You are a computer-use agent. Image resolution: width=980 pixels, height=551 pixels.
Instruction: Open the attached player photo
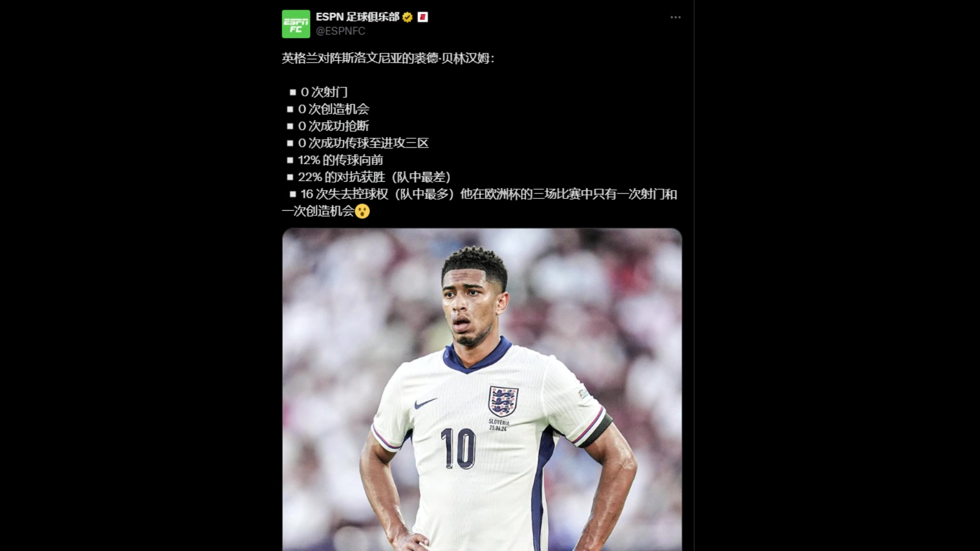(482, 390)
